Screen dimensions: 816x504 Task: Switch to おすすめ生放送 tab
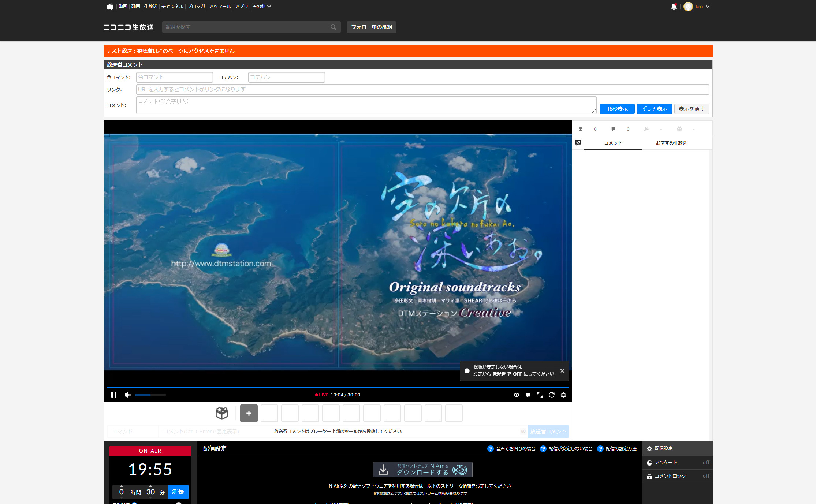pos(671,143)
